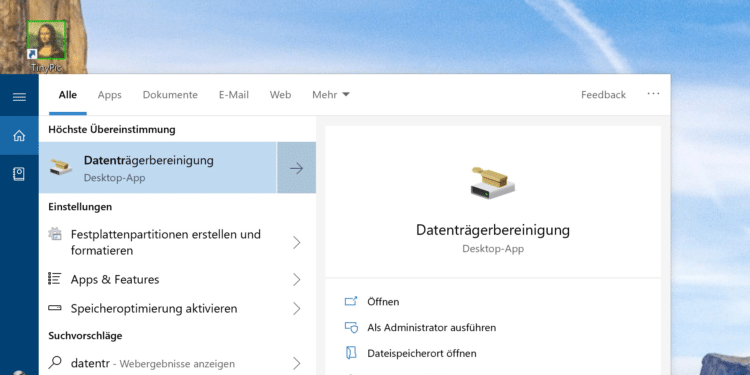The height and width of the screenshot is (375, 750).
Task: Click the Festplattenpartitionen settings icon
Action: [x=55, y=234]
